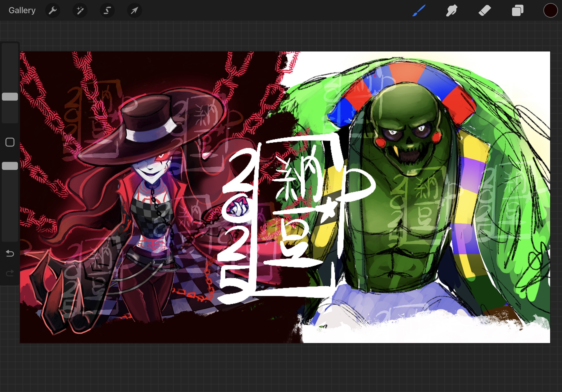
Task: Select the Smudge finger tool
Action: tap(452, 10)
